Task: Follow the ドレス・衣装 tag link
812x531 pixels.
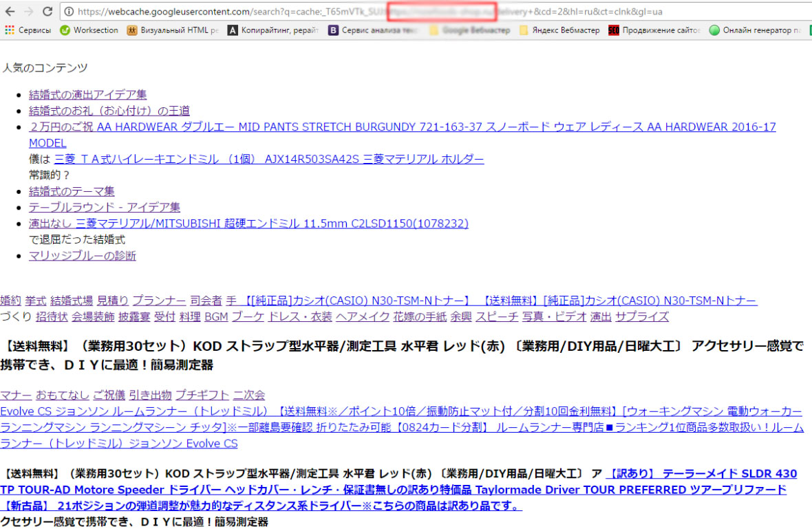Action: click(x=300, y=316)
